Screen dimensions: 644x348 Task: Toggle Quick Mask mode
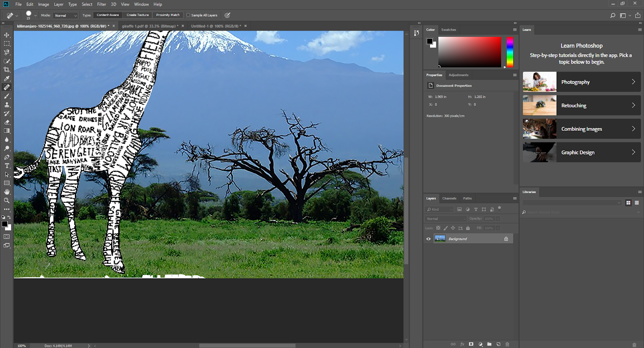click(x=7, y=237)
